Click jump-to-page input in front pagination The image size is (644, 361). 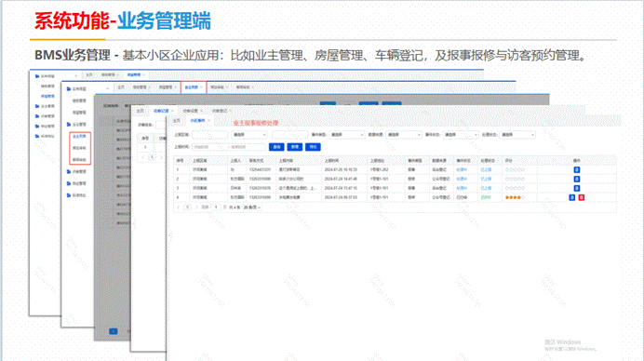216,207
